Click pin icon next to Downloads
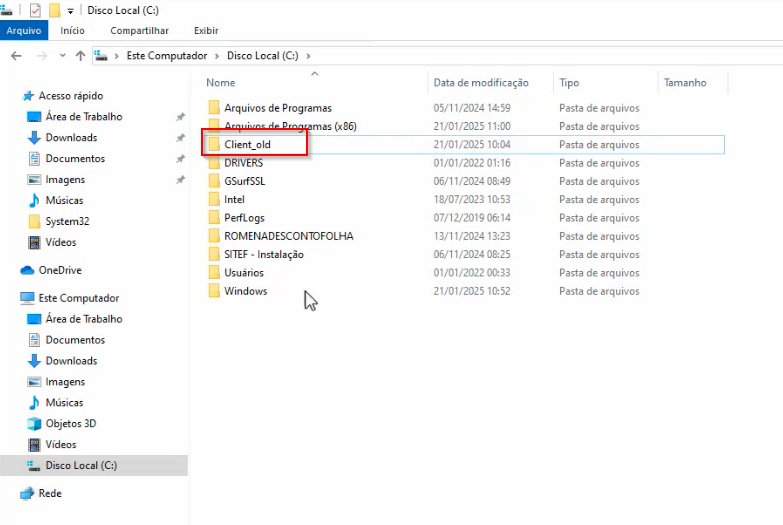 click(180, 138)
